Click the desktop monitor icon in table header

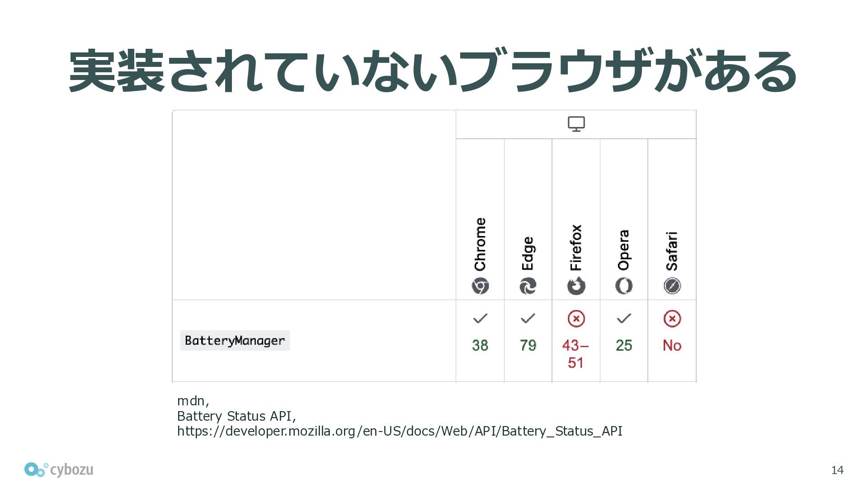[x=576, y=124]
